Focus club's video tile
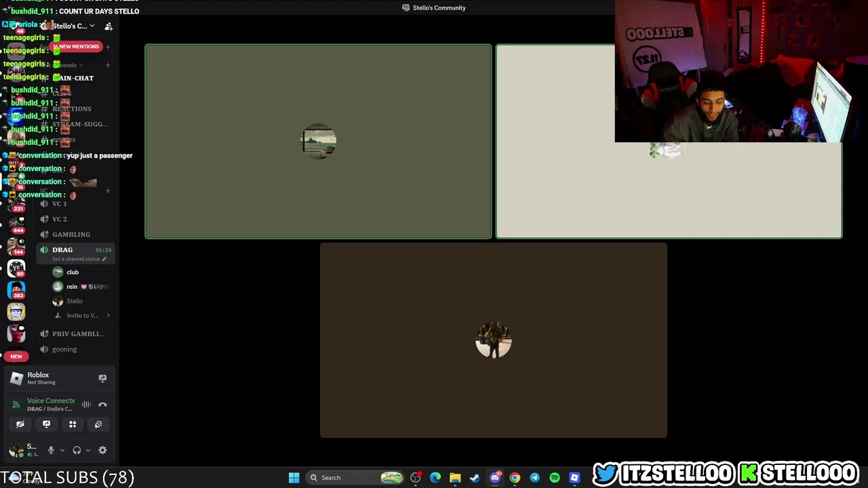The height and width of the screenshot is (488, 868). [x=318, y=142]
